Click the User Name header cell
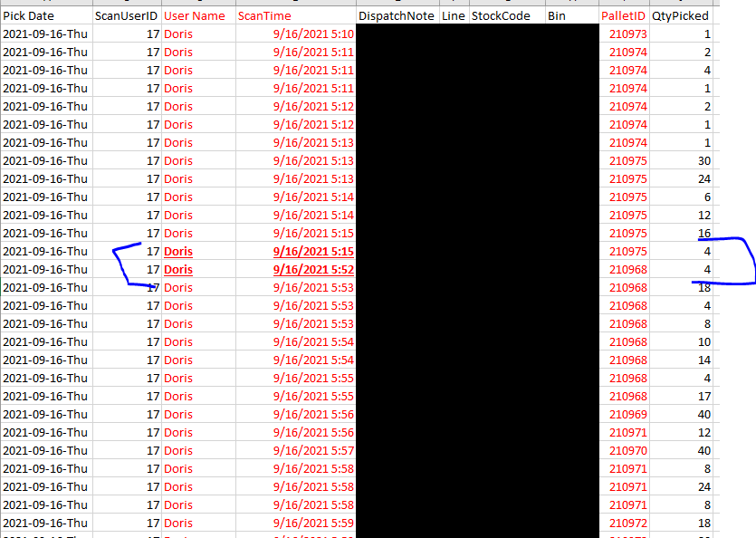Viewport: 756px width, 538px height. tap(198, 16)
